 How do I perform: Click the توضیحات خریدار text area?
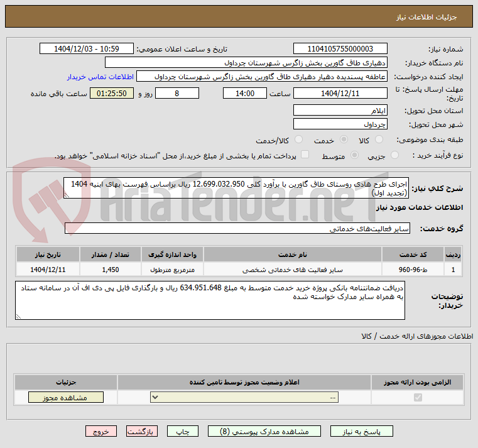tap(210, 300)
